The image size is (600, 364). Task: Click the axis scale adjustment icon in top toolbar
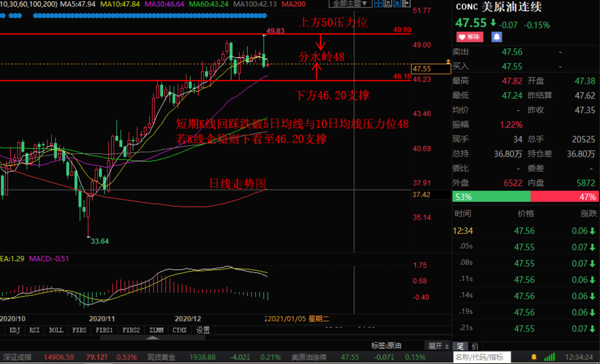coord(387,3)
